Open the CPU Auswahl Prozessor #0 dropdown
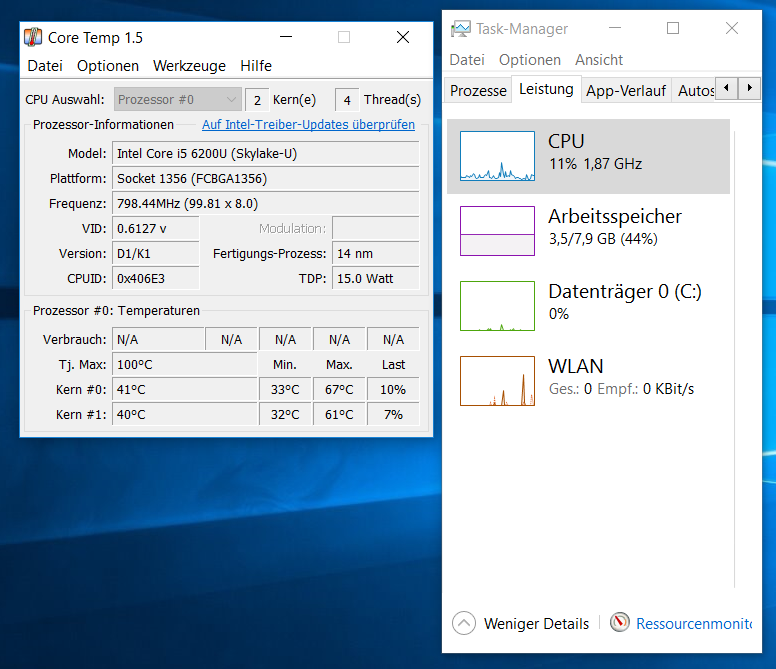The image size is (776, 669). coord(178,99)
